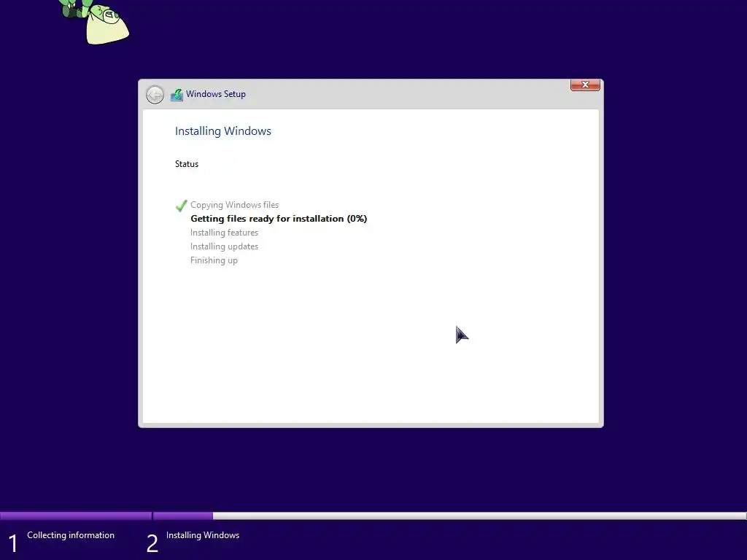Screen dimensions: 747x560
Task: Click the 'Status' label
Action: click(187, 164)
